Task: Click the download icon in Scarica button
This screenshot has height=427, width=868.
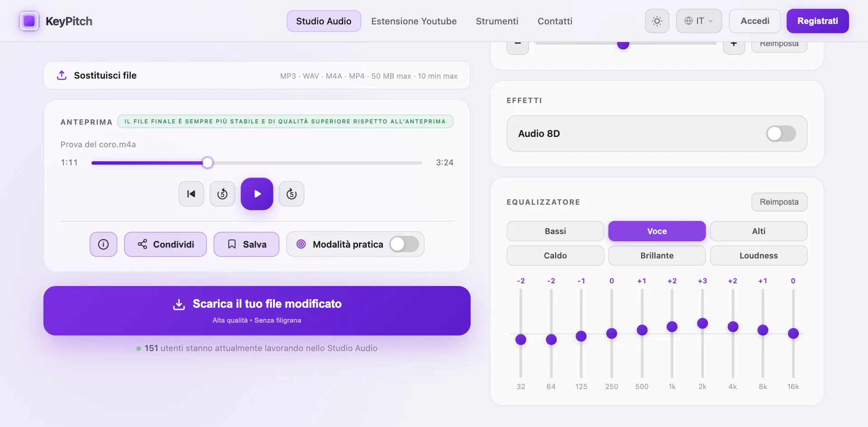Action: pos(179,304)
